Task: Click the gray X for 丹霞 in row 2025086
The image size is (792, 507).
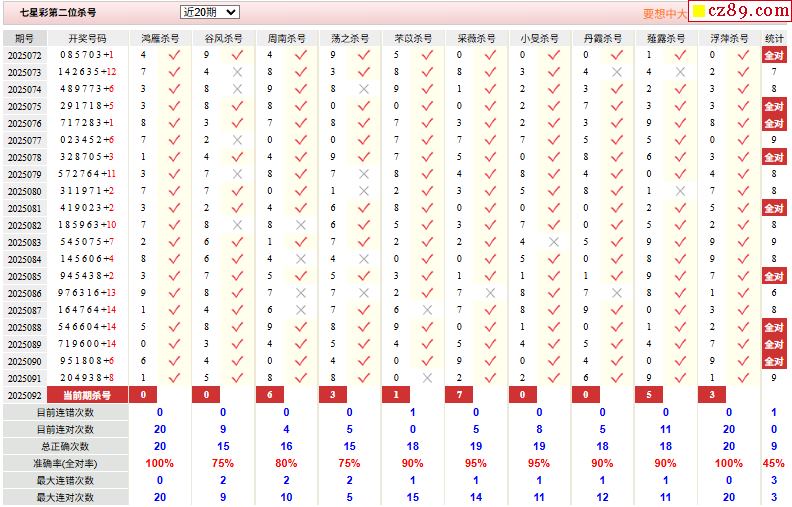Action: (x=617, y=293)
